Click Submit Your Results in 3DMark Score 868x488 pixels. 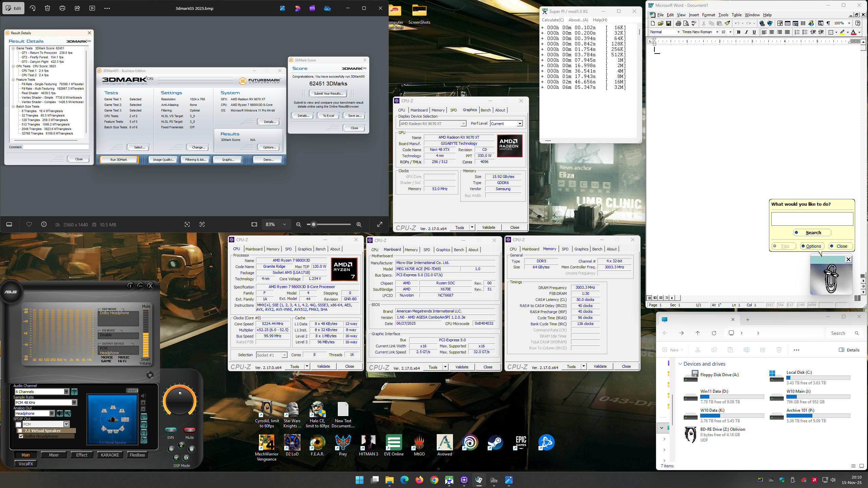[x=328, y=94]
